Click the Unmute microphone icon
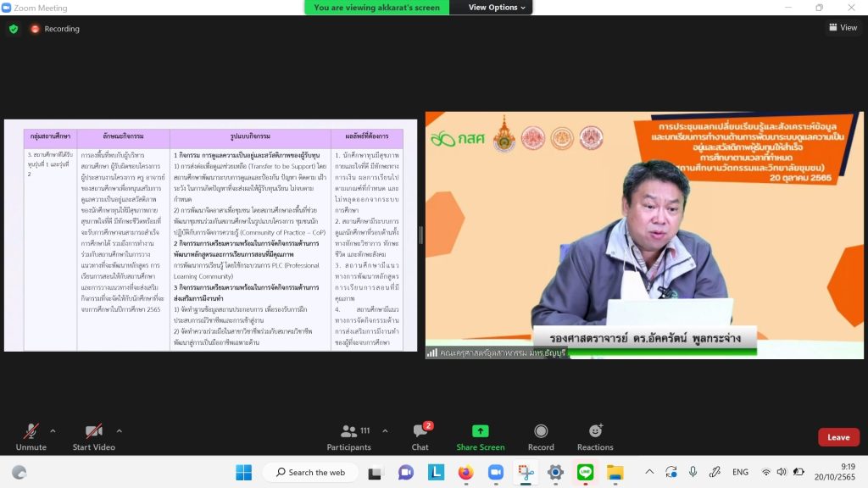Image resolution: width=868 pixels, height=488 pixels. click(31, 431)
